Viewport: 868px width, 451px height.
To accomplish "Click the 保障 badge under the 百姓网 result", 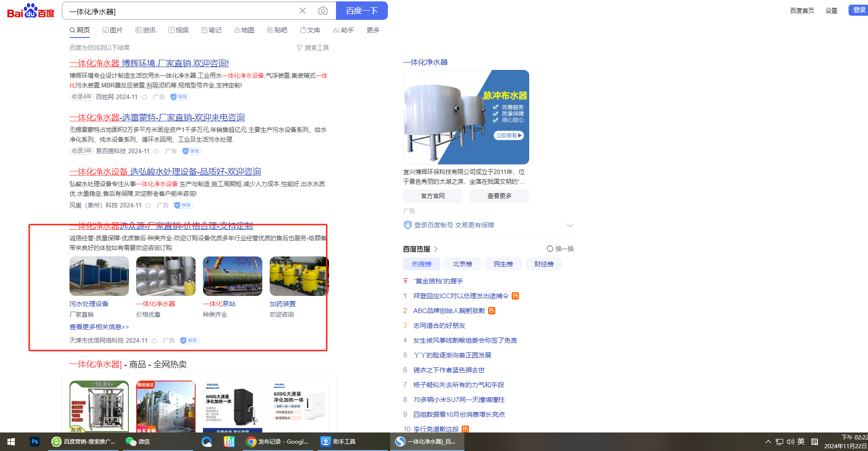I will 180,97.
